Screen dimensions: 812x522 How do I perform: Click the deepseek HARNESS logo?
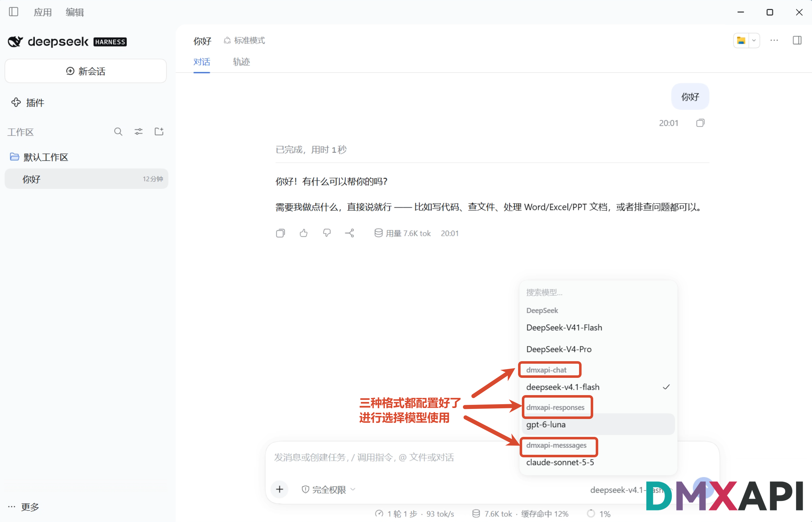pyautogui.click(x=67, y=42)
